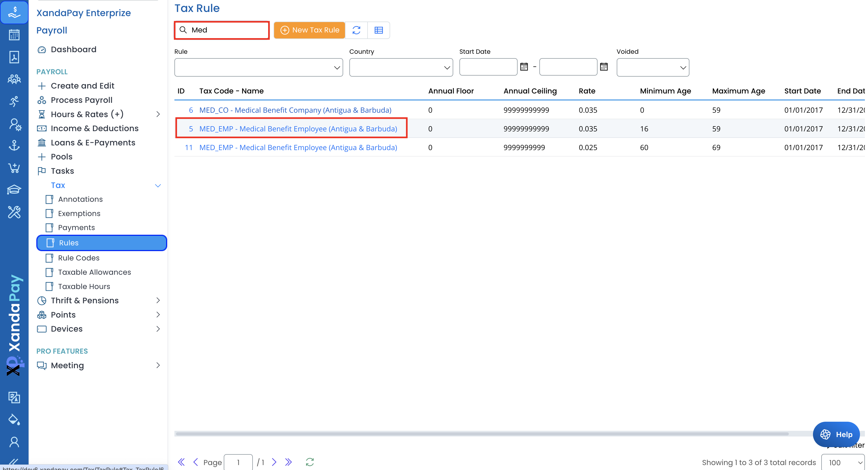Screen dimensions: 868x470
Task: Click the New Tax Rule button
Action: pyautogui.click(x=309, y=30)
